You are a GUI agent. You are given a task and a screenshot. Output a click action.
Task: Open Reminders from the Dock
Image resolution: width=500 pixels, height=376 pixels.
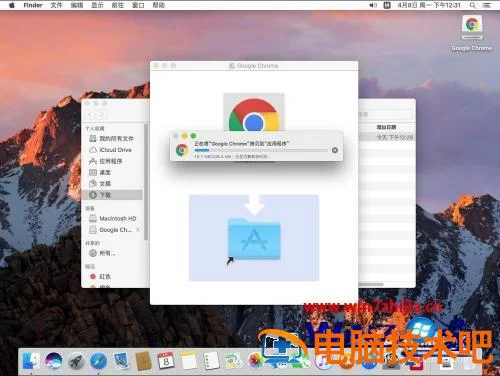point(211,361)
